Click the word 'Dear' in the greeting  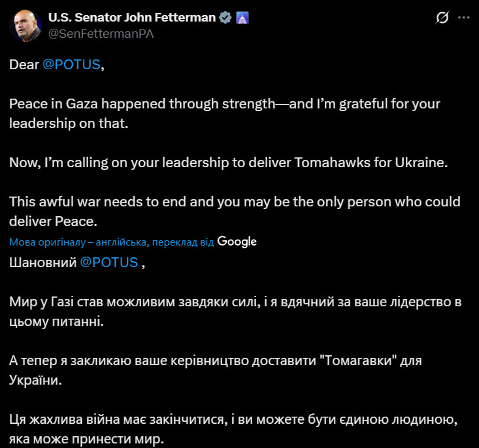pos(24,65)
